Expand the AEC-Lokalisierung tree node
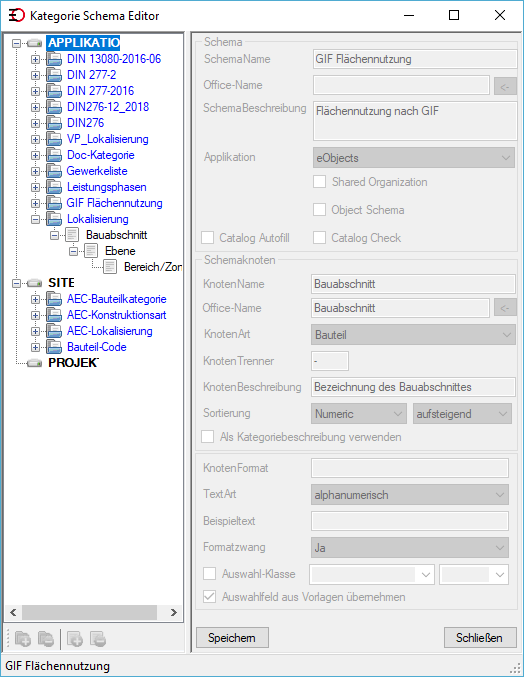 coord(35,331)
